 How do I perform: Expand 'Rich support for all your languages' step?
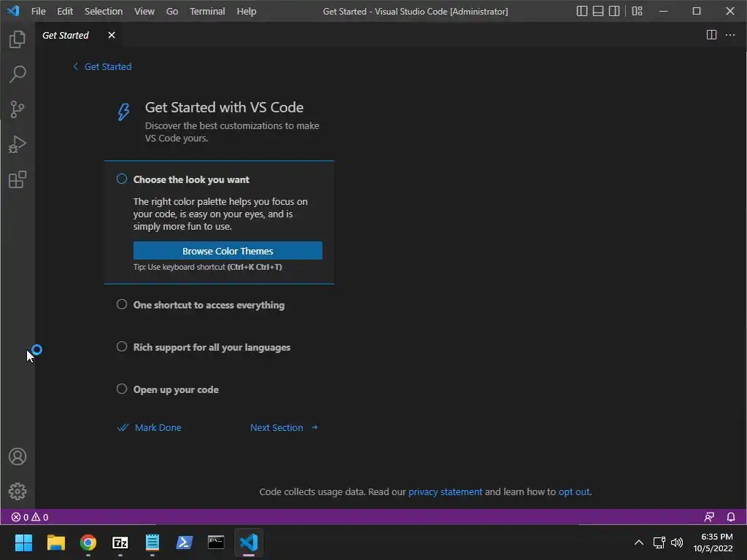point(212,347)
